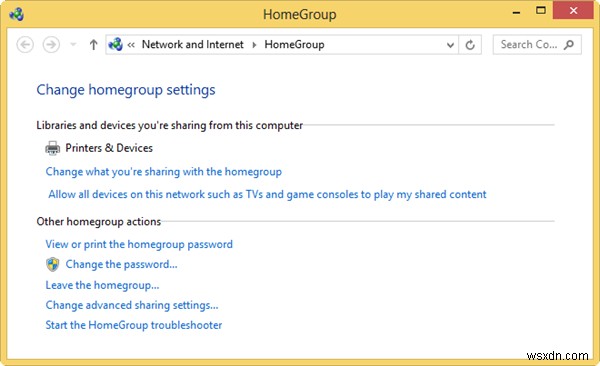Open the address bar history dropdown
The width and height of the screenshot is (600, 366).
coord(450,45)
